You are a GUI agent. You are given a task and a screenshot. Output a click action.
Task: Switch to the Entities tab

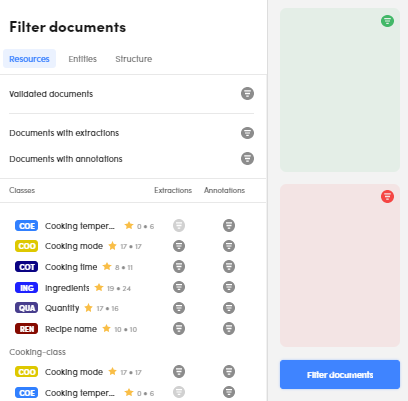[83, 59]
